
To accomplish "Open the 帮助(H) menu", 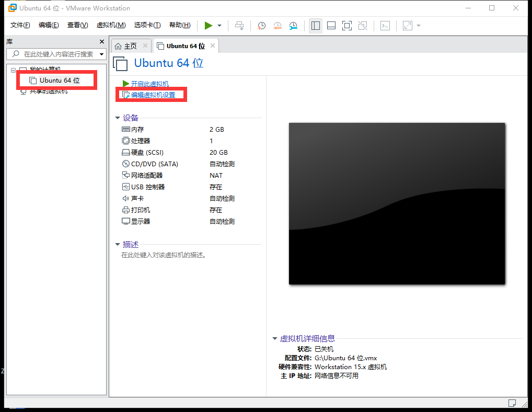I will pos(180,25).
